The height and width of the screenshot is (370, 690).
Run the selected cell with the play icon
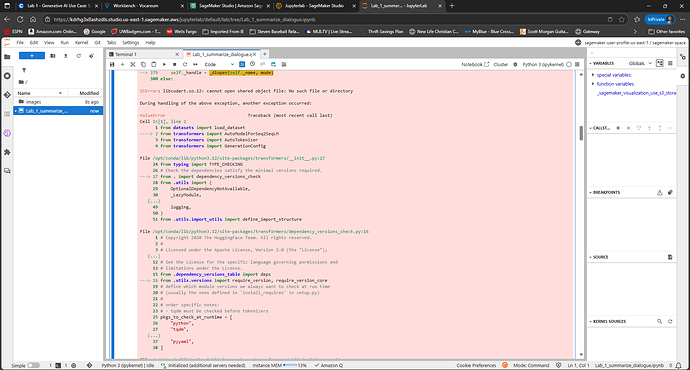tap(164, 64)
